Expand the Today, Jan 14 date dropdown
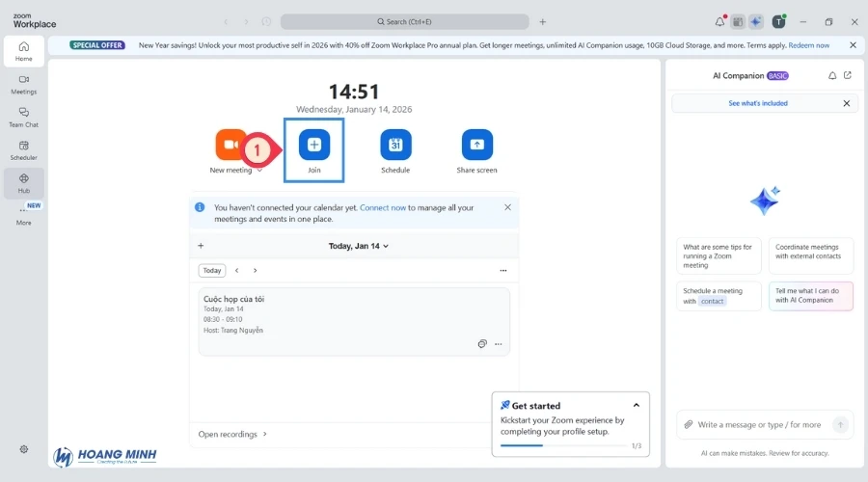 coord(358,246)
